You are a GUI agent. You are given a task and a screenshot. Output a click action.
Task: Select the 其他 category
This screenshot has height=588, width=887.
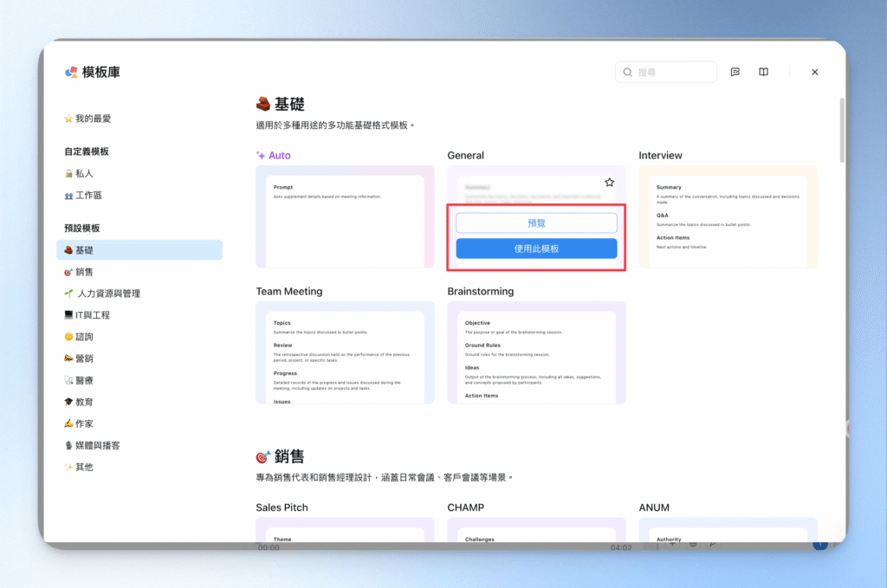click(79, 467)
